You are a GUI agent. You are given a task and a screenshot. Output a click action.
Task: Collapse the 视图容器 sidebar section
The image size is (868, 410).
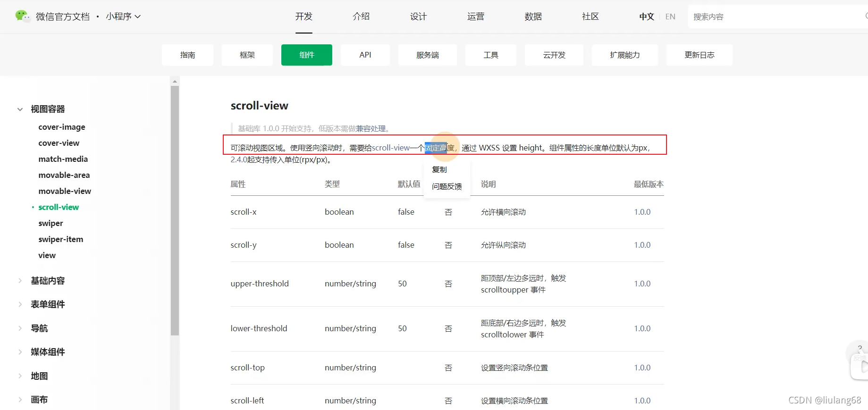[20, 109]
